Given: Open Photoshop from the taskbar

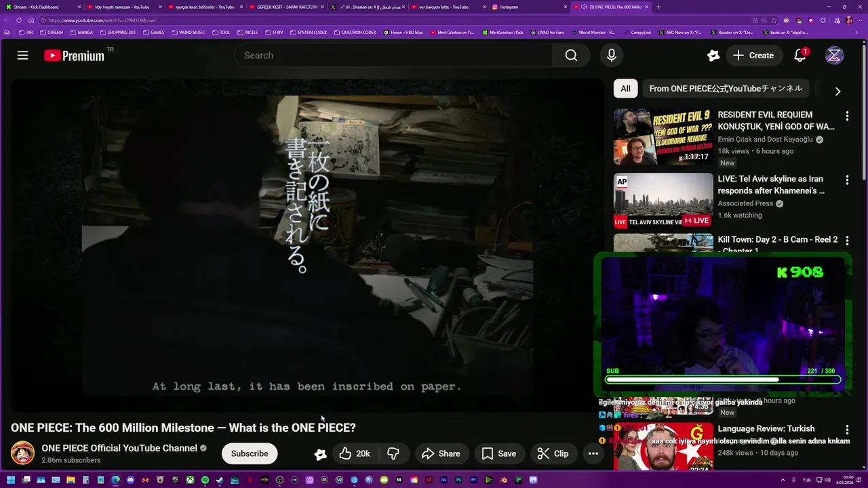Looking at the screenshot, I should click(458, 480).
